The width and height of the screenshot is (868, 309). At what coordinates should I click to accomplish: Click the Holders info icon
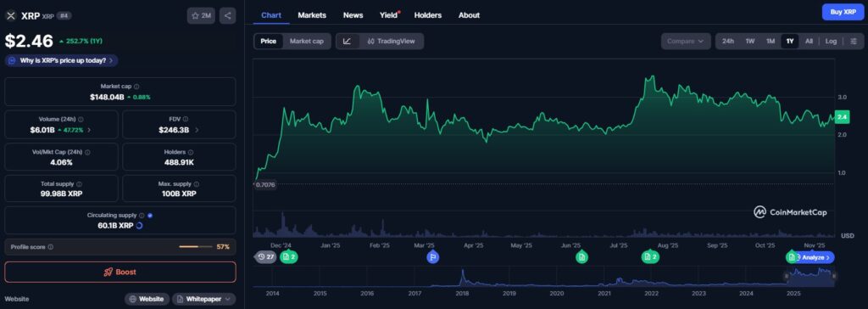coord(191,152)
